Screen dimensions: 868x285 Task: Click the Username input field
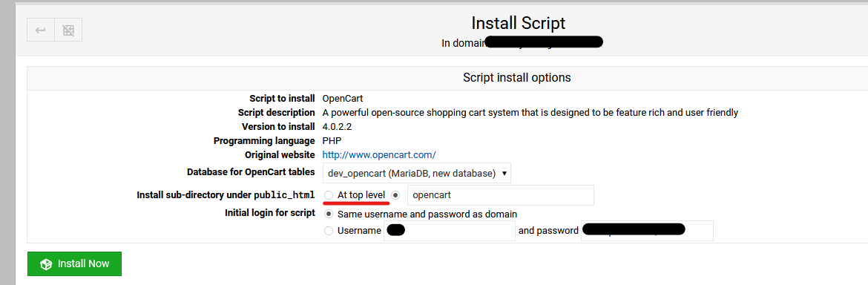click(450, 231)
